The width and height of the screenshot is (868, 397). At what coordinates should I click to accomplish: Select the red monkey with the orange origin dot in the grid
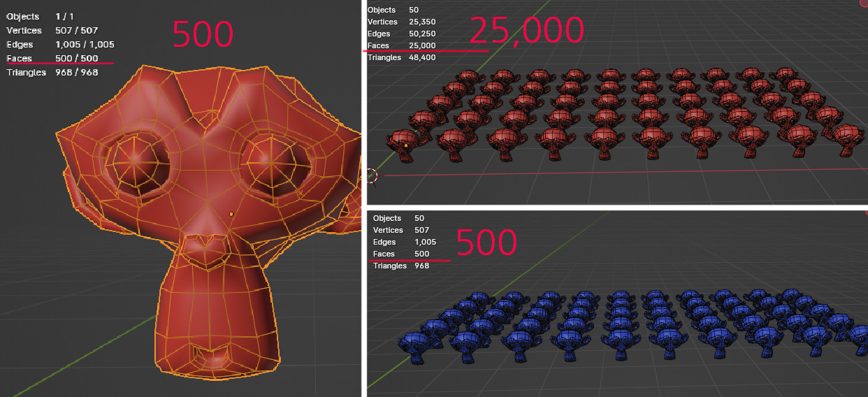click(x=404, y=145)
